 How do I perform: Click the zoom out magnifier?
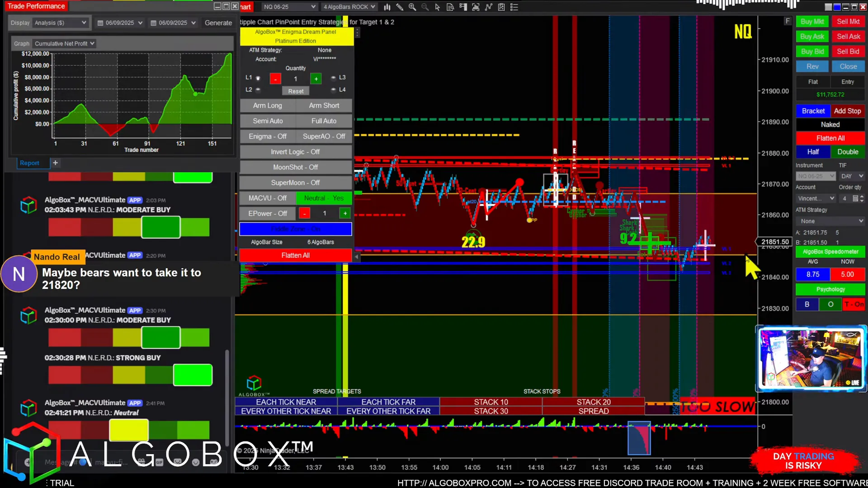[425, 7]
